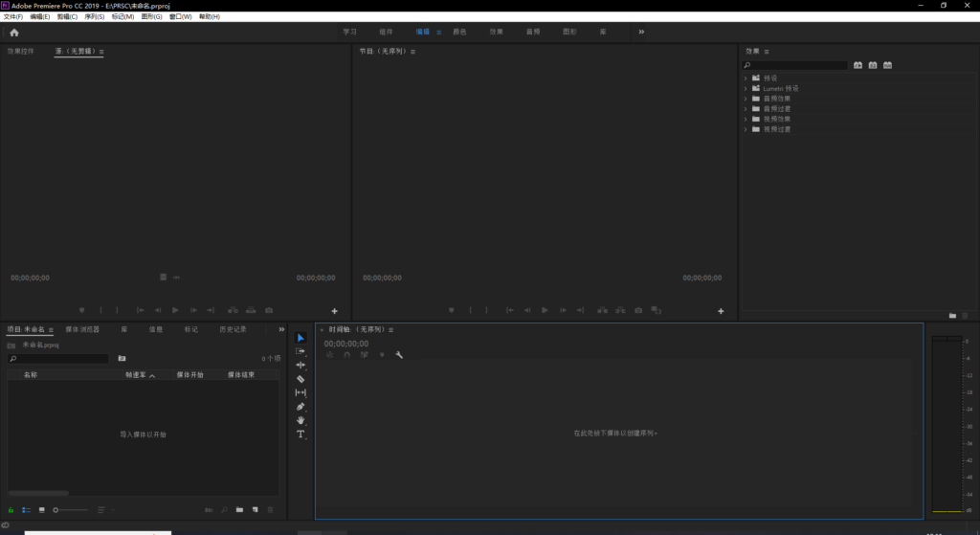Open the 效果 panel menu icon
The width and height of the screenshot is (980, 535).
[x=767, y=52]
